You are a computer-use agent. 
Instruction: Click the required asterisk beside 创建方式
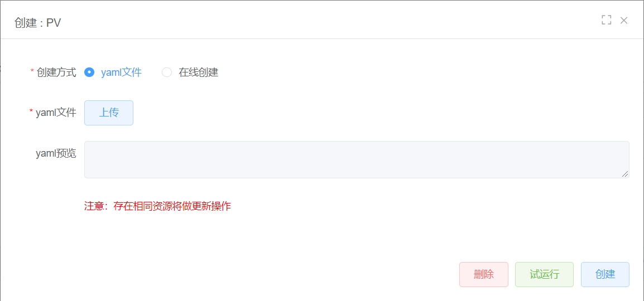click(32, 72)
